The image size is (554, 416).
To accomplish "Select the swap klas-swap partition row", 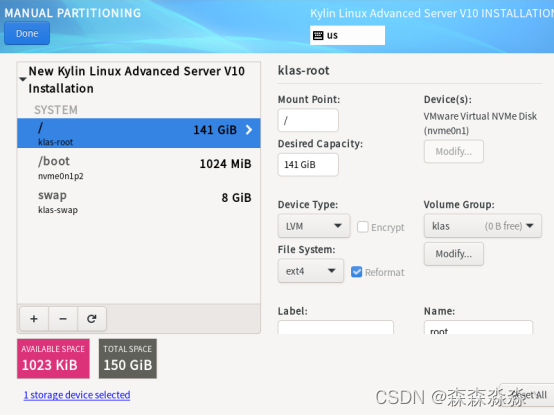I will coord(138,201).
